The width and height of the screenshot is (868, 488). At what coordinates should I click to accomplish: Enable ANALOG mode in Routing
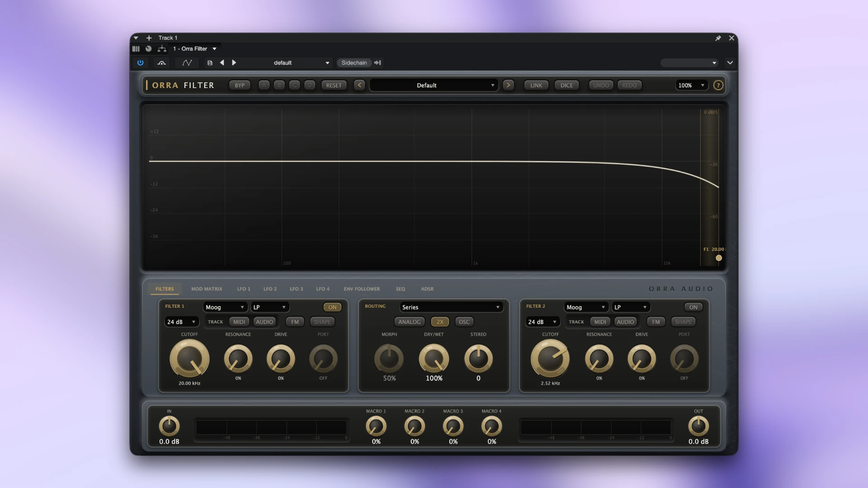pos(409,322)
